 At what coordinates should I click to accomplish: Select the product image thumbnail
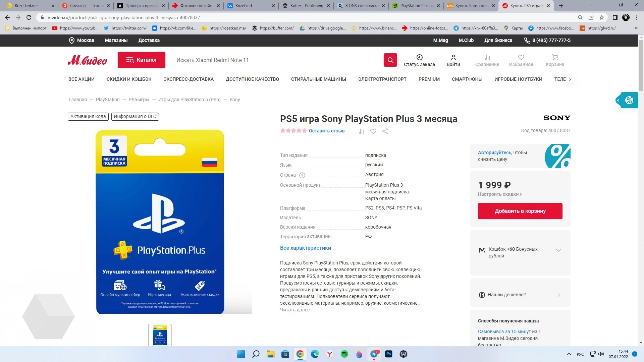tap(160, 335)
